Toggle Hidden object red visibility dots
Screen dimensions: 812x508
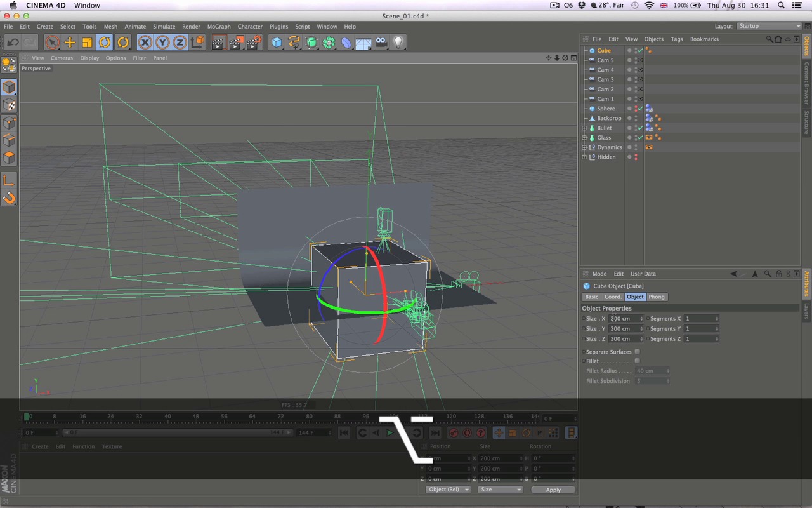(x=636, y=157)
